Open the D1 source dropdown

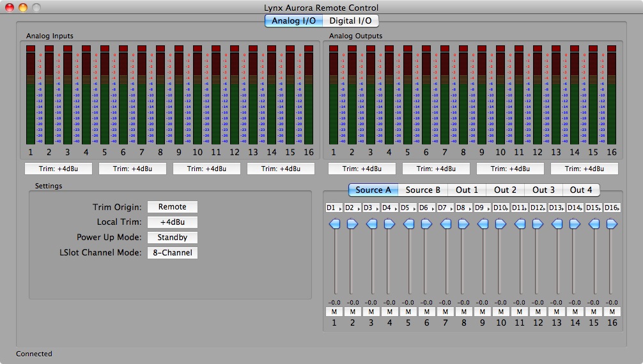(334, 208)
